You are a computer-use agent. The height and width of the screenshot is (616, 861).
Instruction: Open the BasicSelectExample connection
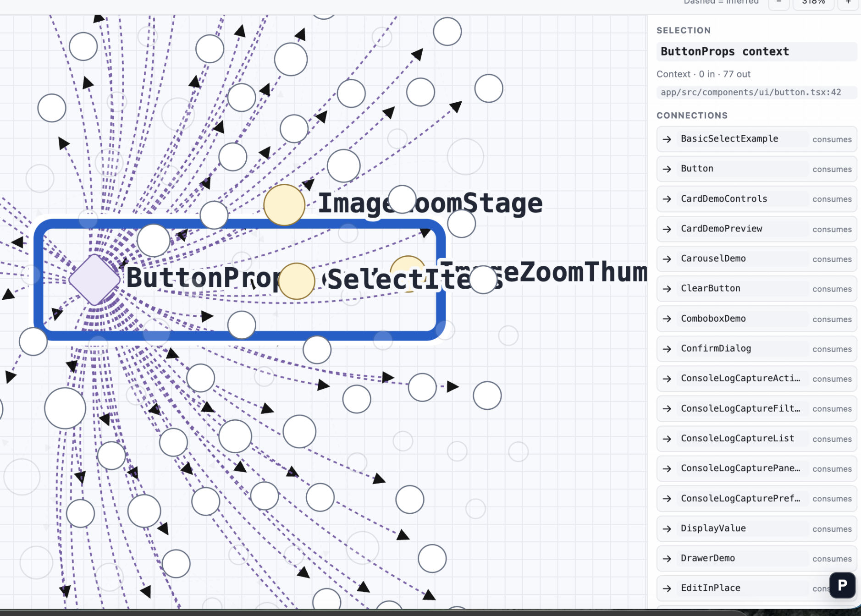click(x=756, y=139)
